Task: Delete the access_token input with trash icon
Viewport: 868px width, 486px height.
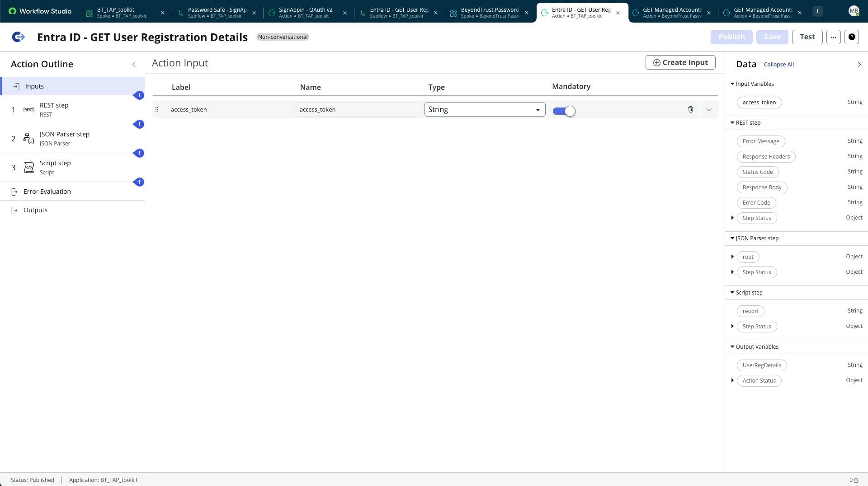Action: (x=690, y=109)
